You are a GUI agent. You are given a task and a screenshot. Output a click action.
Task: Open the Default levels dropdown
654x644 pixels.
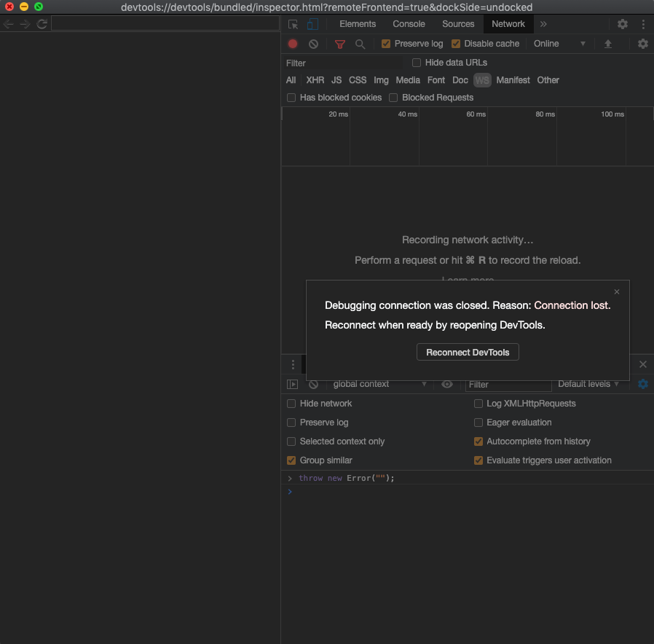pyautogui.click(x=588, y=384)
